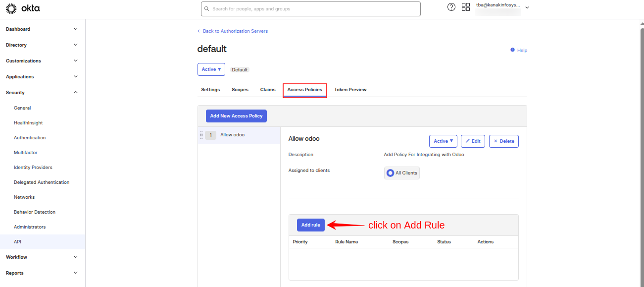Click the policy description text

pyautogui.click(x=424, y=155)
